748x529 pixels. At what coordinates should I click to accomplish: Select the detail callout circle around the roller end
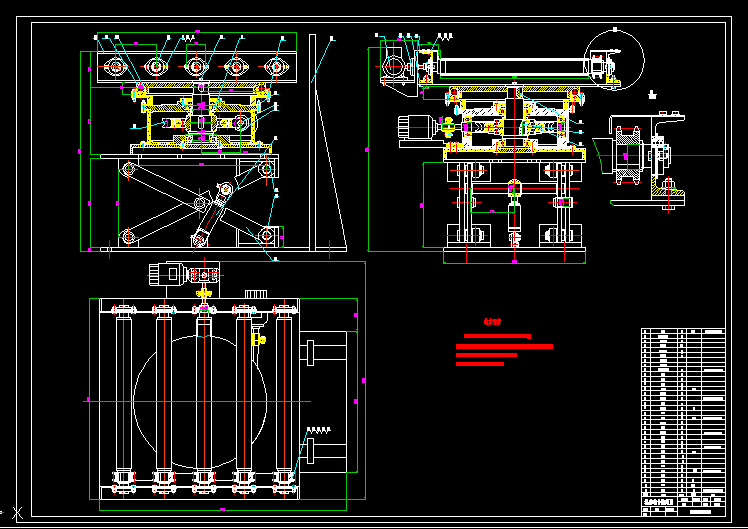[614, 60]
